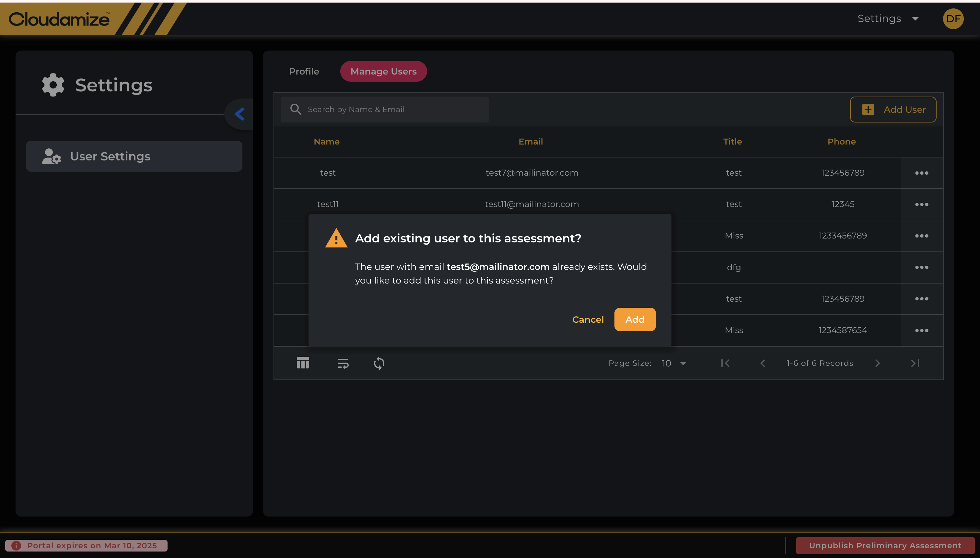Confirm by clicking the Add button
This screenshot has height=558, width=980.
point(635,319)
